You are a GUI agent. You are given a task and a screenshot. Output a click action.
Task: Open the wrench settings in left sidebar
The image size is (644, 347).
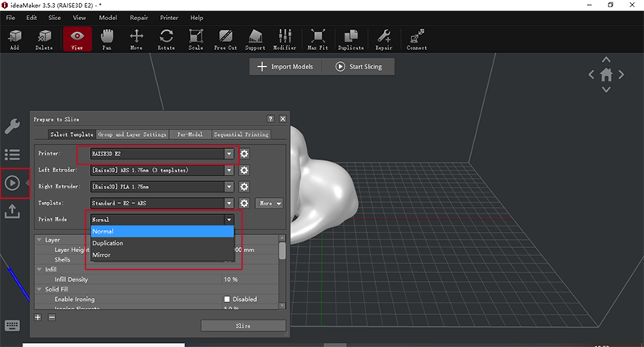click(x=12, y=126)
